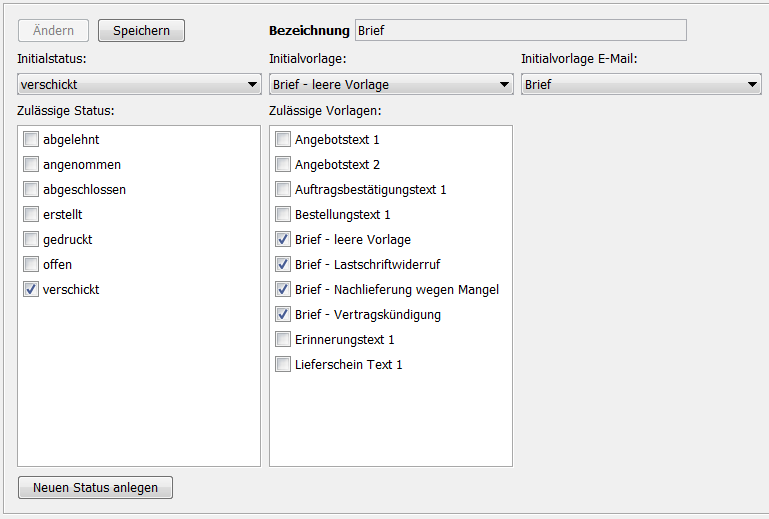Image resolution: width=769 pixels, height=519 pixels.
Task: Enable Lieferschein Text 1 checkbox
Action: coord(284,365)
